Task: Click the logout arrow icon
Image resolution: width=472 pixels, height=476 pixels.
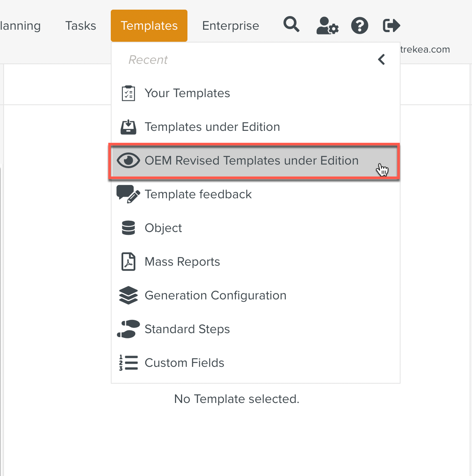Action: (391, 26)
